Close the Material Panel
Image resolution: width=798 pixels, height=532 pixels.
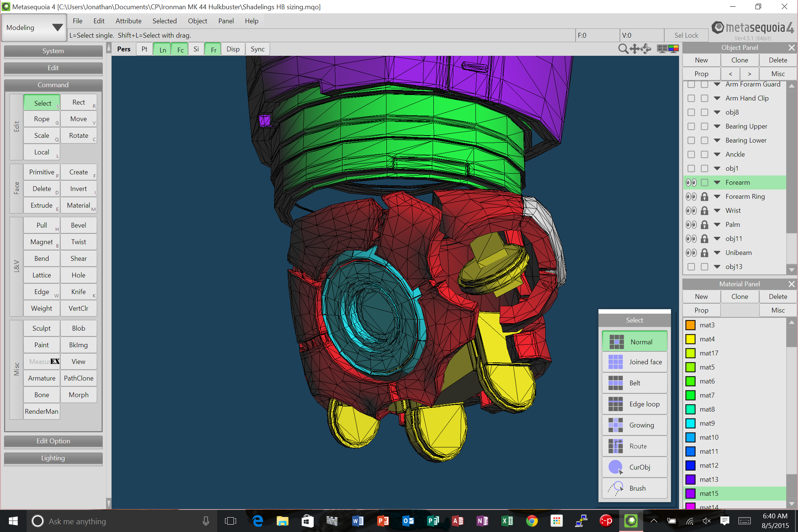[x=791, y=284]
